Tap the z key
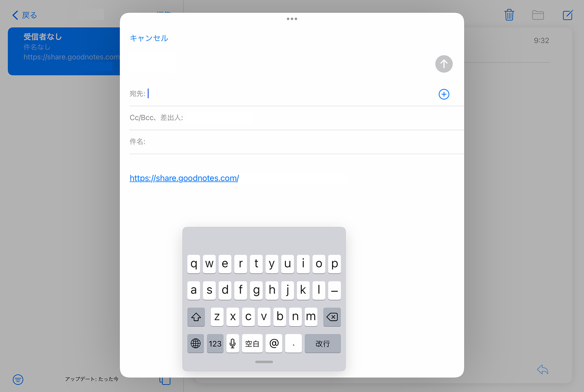584x392 pixels. [217, 317]
